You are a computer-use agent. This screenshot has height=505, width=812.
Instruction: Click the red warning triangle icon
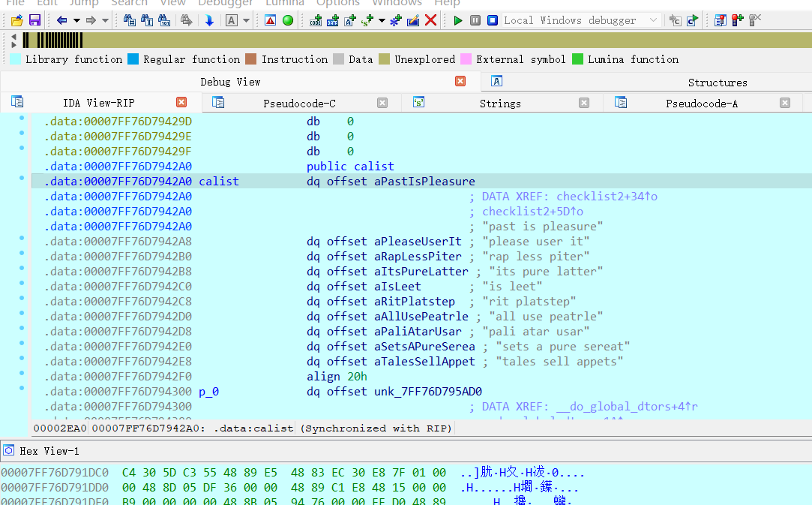coord(271,20)
